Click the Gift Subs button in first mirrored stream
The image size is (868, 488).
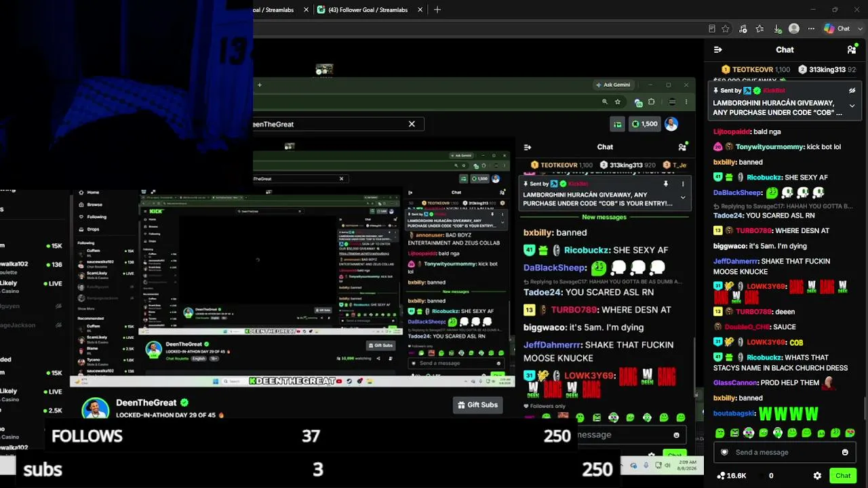(x=478, y=405)
